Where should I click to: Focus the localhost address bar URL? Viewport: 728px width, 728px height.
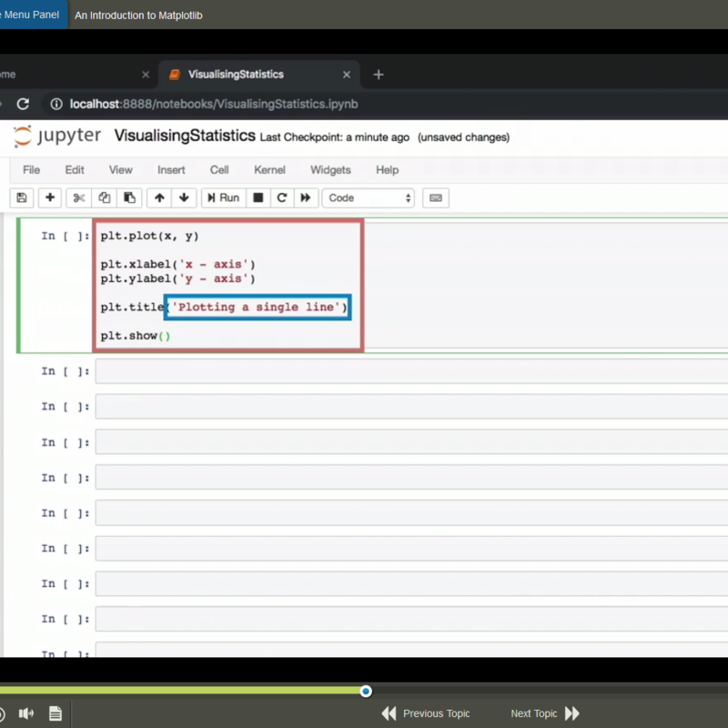214,104
